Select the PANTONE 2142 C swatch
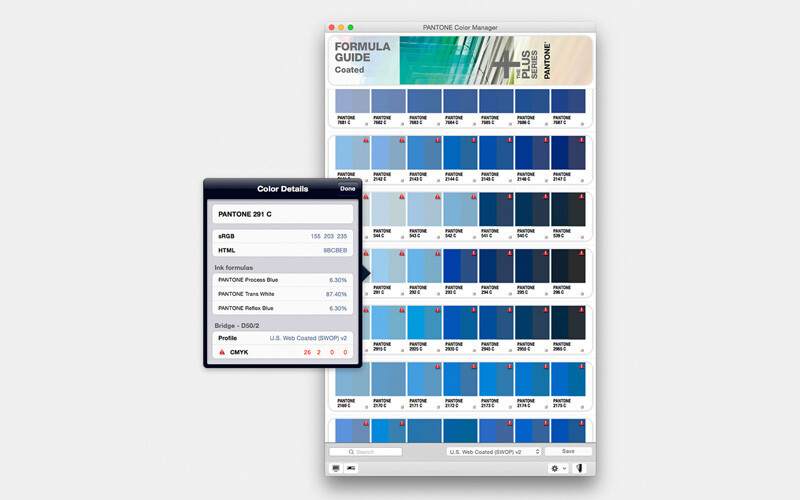Image resolution: width=800 pixels, height=500 pixels. [x=388, y=153]
